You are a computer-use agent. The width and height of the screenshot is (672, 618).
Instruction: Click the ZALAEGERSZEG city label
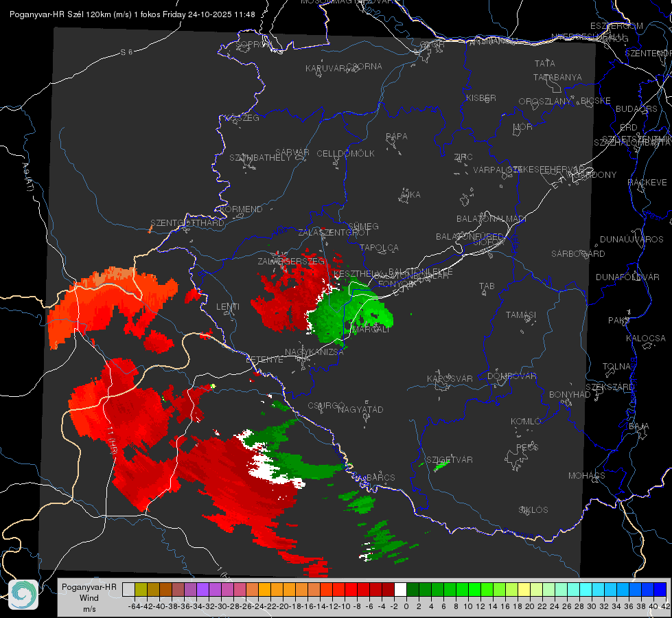coord(291,261)
